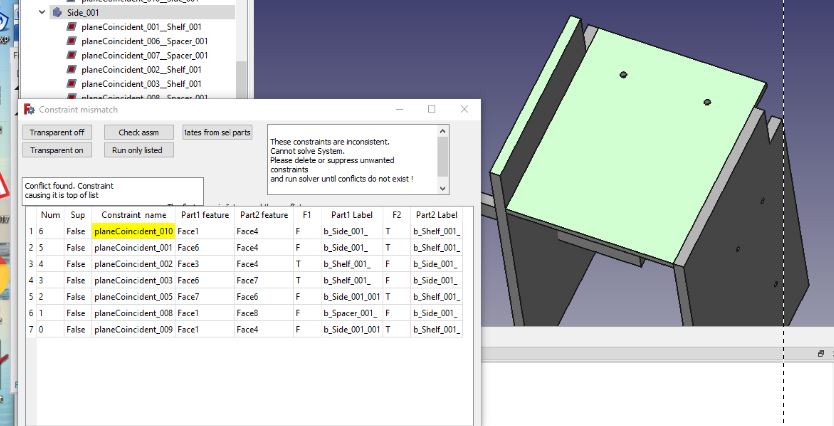Toggle Sup value for planeCoincident_002 row

coord(76,264)
